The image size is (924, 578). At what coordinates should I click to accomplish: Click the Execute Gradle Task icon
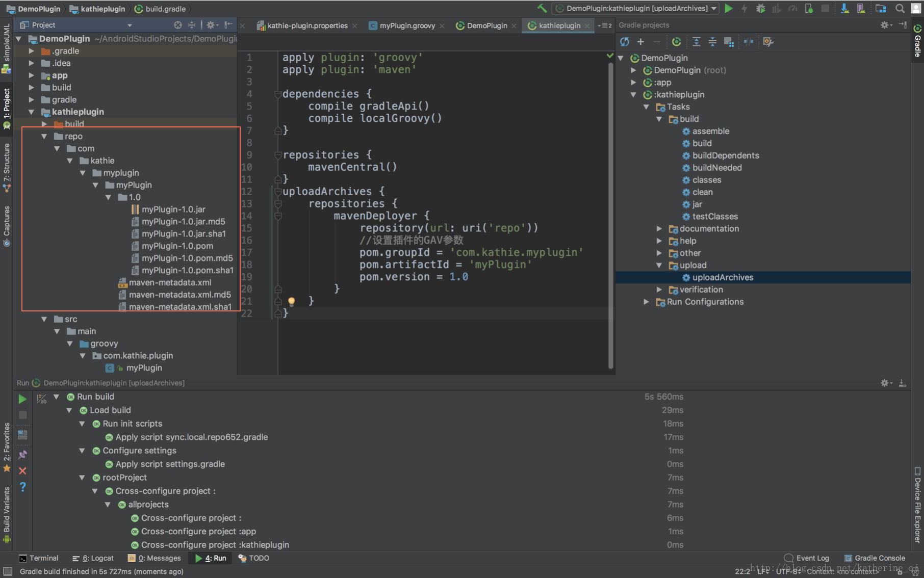coord(677,42)
